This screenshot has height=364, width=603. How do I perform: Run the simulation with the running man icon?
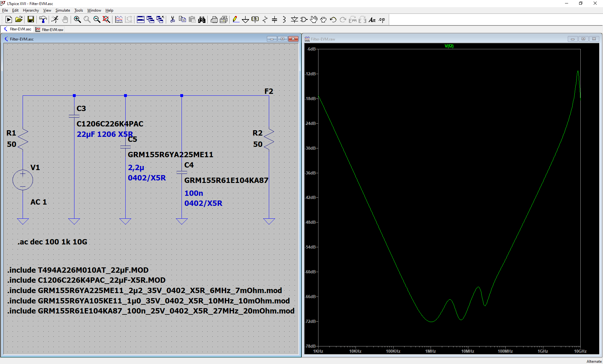(55, 20)
